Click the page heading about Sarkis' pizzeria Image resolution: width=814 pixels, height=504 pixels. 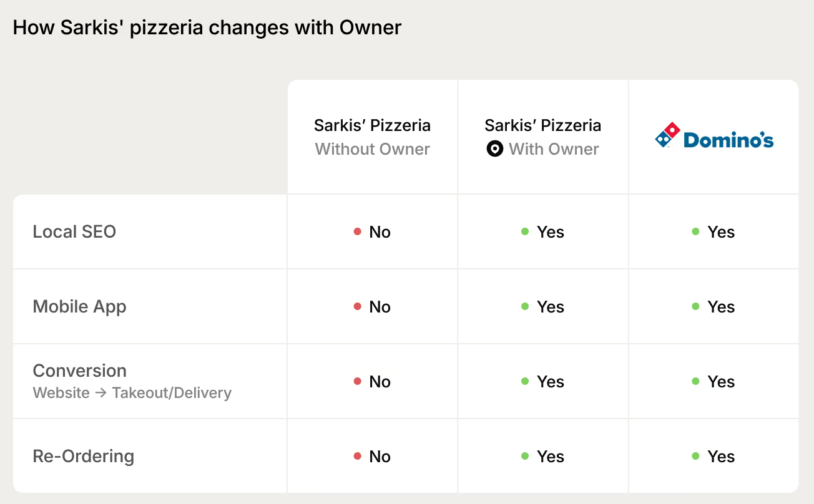pos(207,28)
